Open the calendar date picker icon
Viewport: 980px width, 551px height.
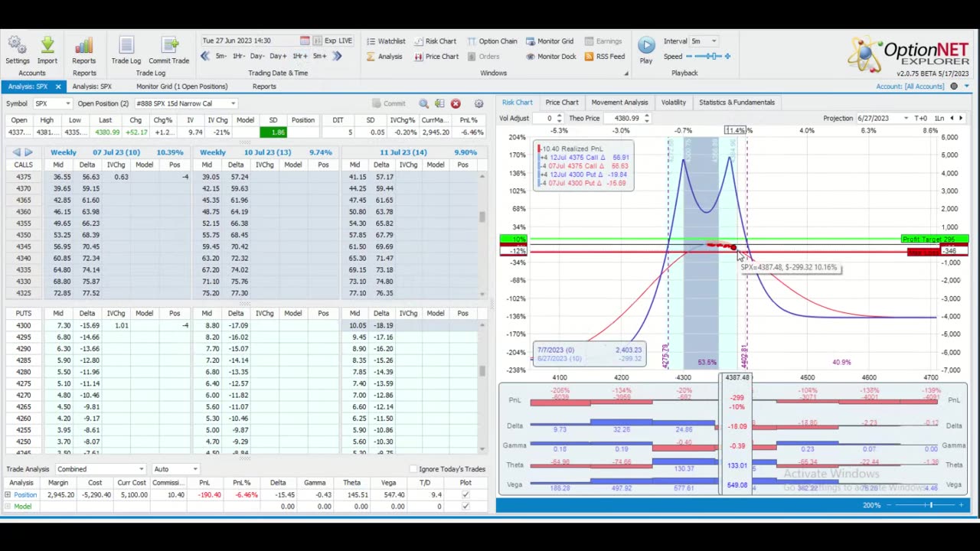click(x=305, y=41)
